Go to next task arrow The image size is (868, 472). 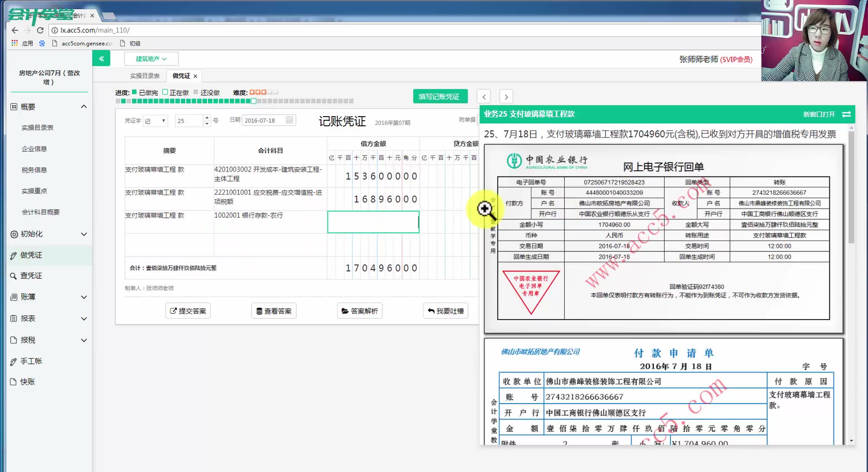[506, 97]
